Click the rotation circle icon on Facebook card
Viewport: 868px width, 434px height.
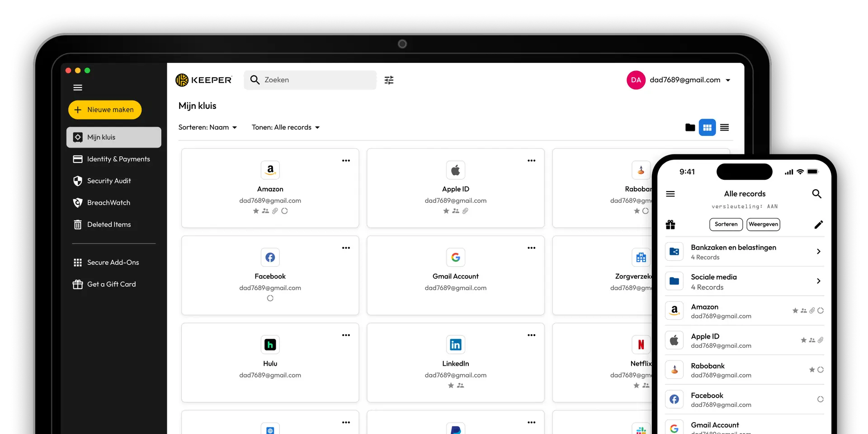(x=270, y=298)
